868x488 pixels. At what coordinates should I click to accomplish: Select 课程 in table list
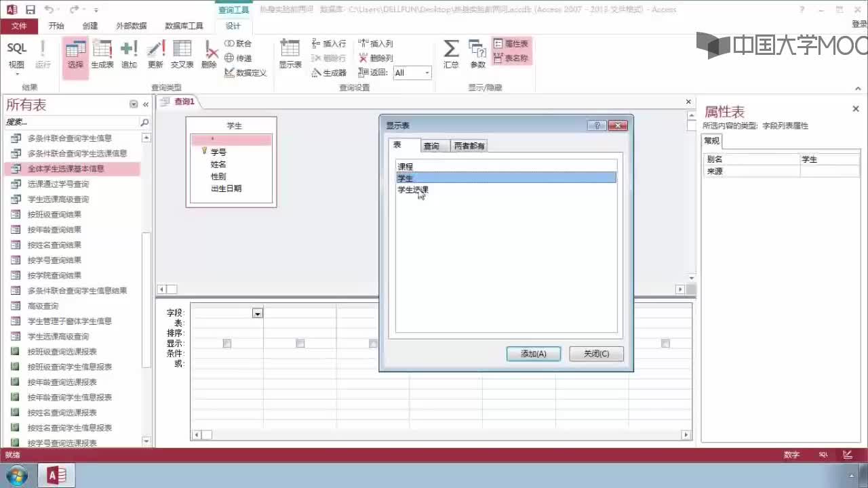[507, 166]
